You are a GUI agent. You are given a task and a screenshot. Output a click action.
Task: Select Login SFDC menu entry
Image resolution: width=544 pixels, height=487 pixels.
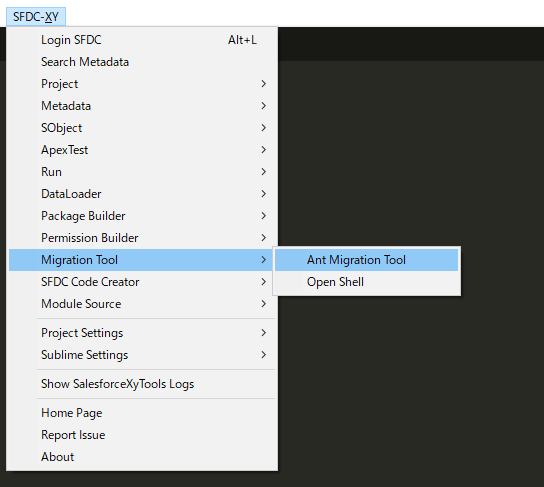coord(142,40)
